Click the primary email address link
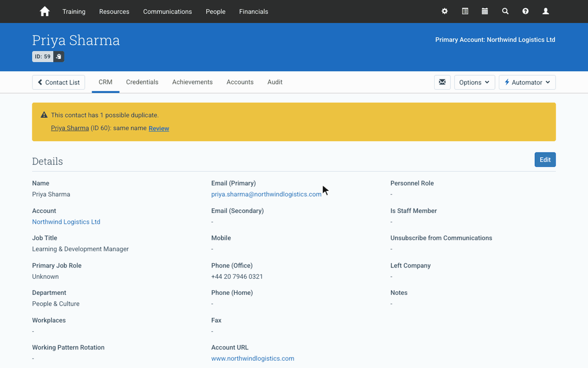This screenshot has height=368, width=588. [266, 194]
